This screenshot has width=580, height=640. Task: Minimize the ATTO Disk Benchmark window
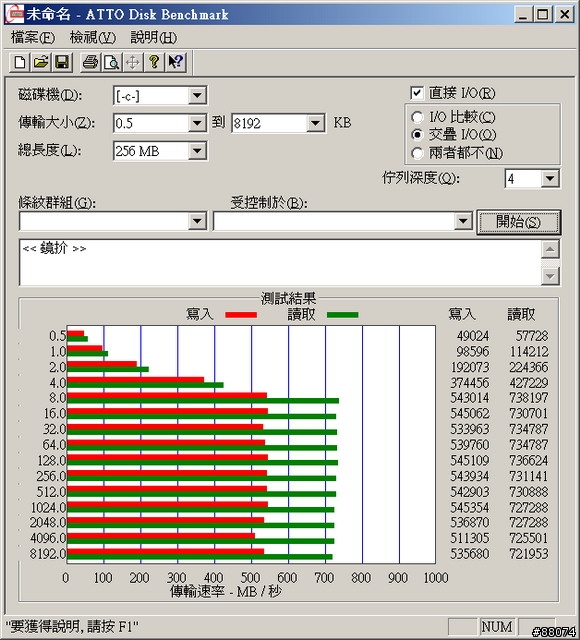[523, 15]
